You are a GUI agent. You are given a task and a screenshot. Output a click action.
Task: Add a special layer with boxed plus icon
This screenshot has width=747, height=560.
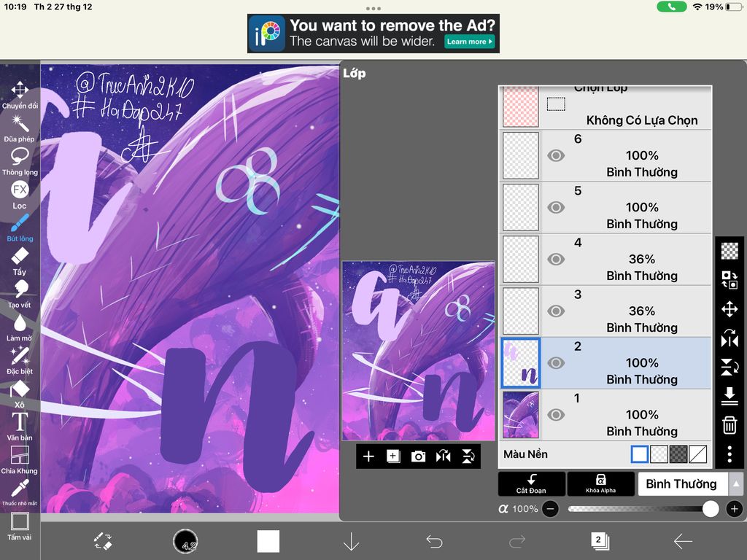click(393, 456)
